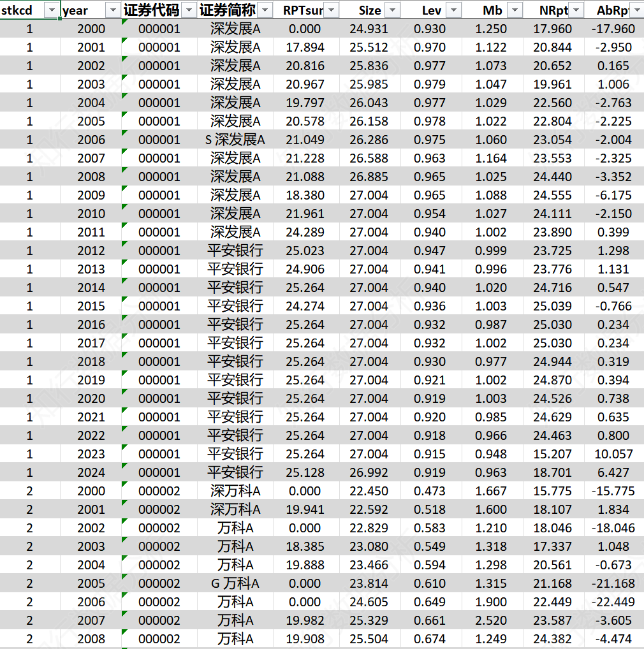Click the Lev column filter arrow
Image resolution: width=644 pixels, height=649 pixels.
click(453, 10)
